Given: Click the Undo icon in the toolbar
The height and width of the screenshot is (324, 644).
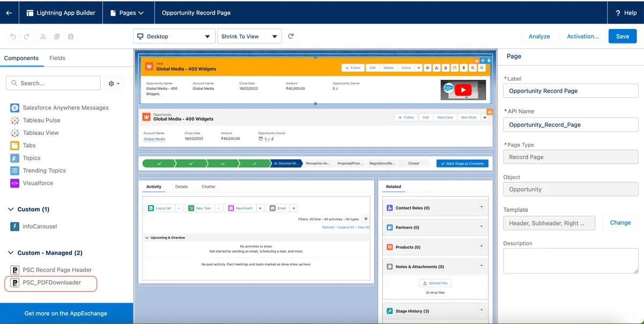Looking at the screenshot, I should (x=13, y=37).
